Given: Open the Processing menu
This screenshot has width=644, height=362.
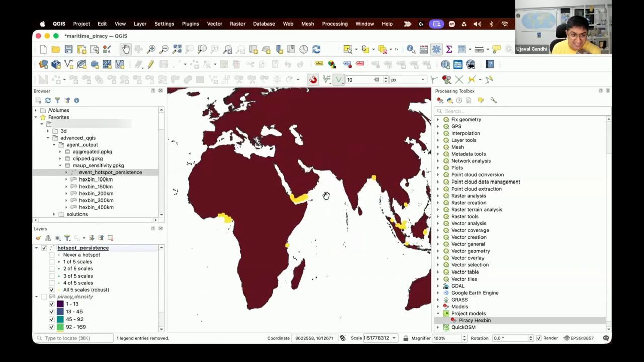Looking at the screenshot, I should [335, 24].
